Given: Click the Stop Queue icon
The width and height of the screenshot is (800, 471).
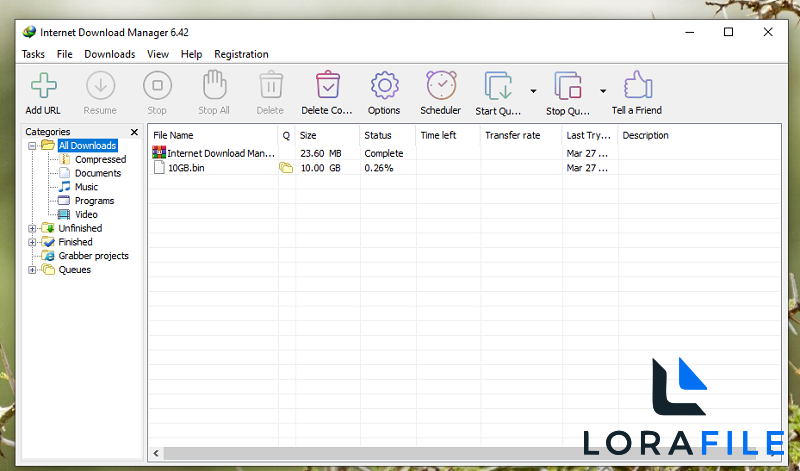Looking at the screenshot, I should pyautogui.click(x=568, y=86).
